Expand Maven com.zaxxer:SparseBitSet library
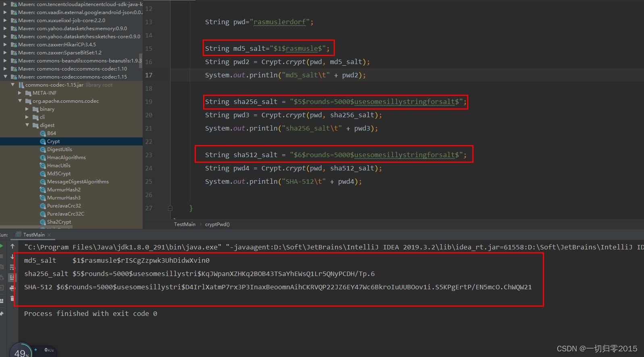644x357 pixels. [5, 53]
